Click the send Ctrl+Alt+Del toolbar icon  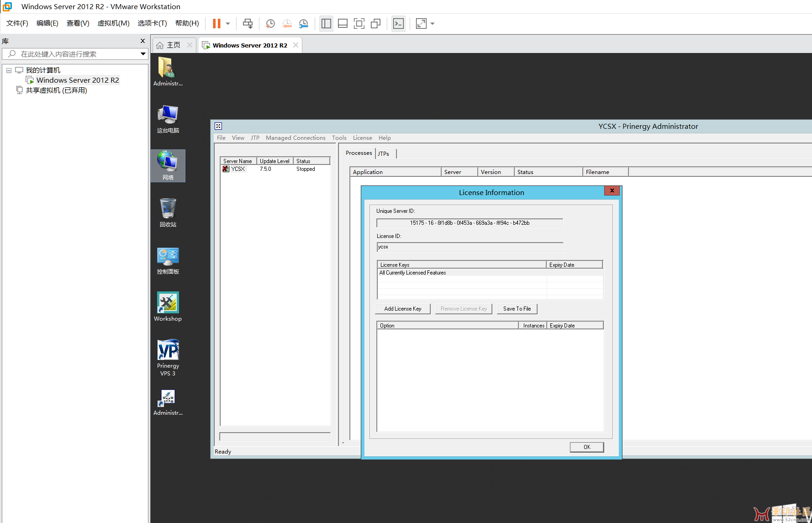248,23
